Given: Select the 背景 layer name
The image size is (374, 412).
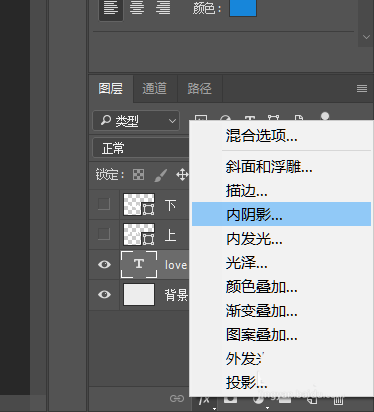Looking at the screenshot, I should pyautogui.click(x=176, y=295).
